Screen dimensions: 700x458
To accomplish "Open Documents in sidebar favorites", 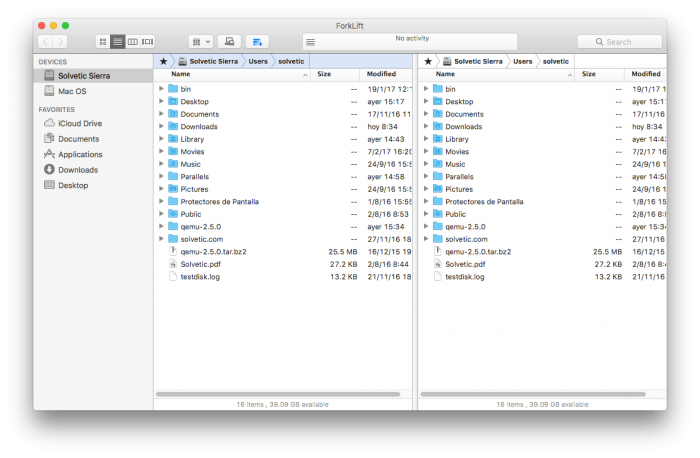I will coord(93,139).
